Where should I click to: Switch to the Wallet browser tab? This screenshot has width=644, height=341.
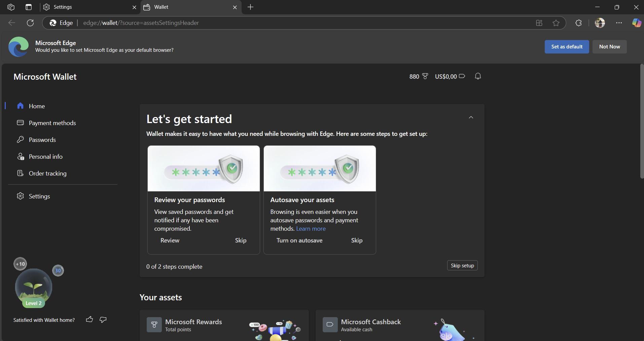[190, 7]
